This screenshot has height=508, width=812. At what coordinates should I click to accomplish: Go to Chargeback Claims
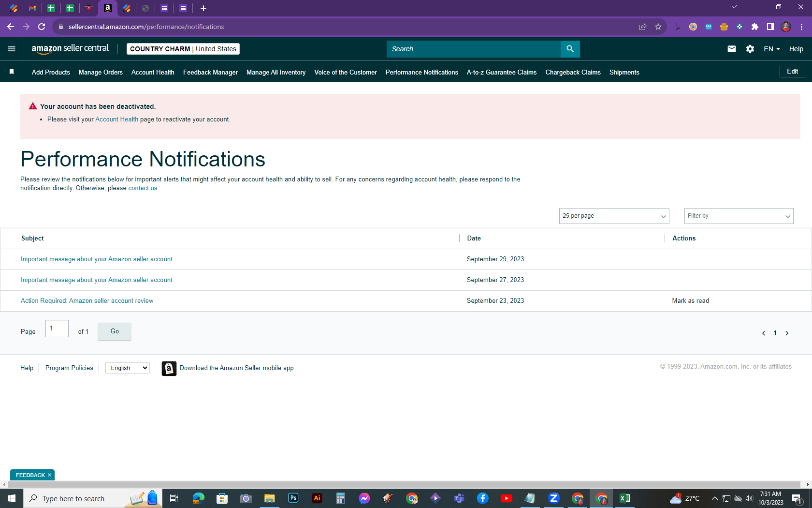pyautogui.click(x=573, y=72)
